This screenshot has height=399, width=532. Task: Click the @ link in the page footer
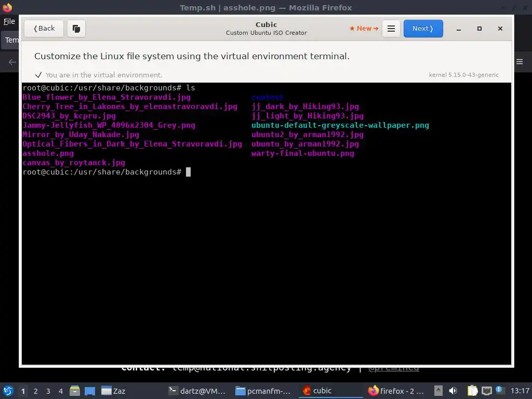(394, 368)
